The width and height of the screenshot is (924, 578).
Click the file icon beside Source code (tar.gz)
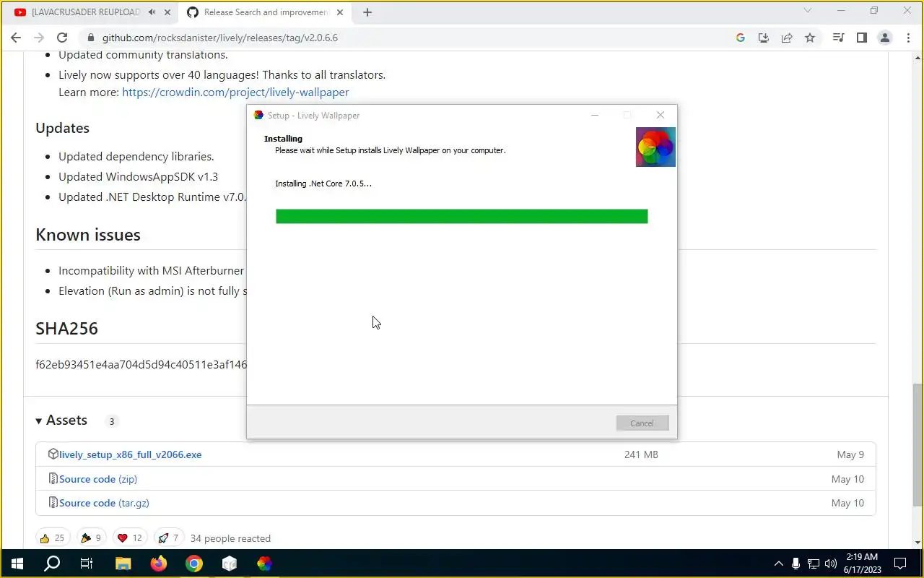tap(53, 502)
